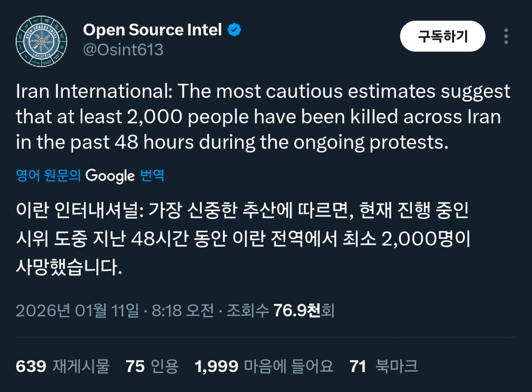Click the @Osint613 handle
The height and width of the screenshot is (392, 532).
click(x=123, y=50)
